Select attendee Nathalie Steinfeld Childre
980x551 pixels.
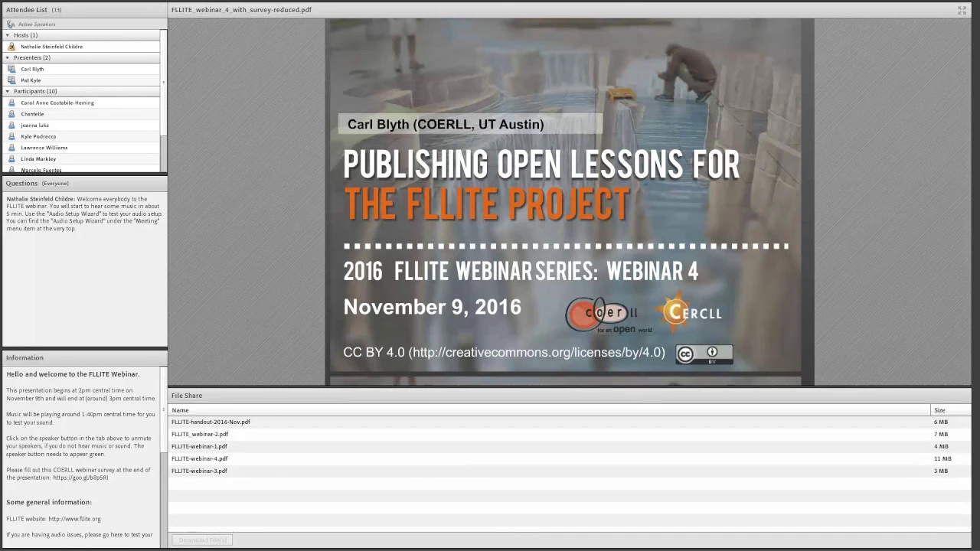80,47
